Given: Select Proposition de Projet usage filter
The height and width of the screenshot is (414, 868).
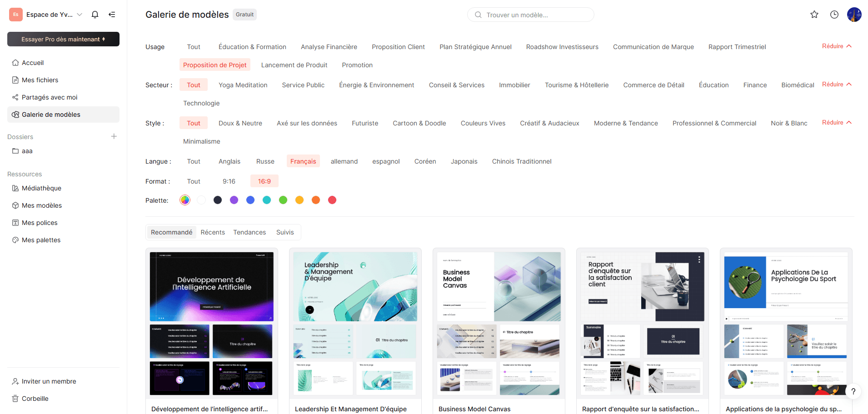Looking at the screenshot, I should click(215, 65).
